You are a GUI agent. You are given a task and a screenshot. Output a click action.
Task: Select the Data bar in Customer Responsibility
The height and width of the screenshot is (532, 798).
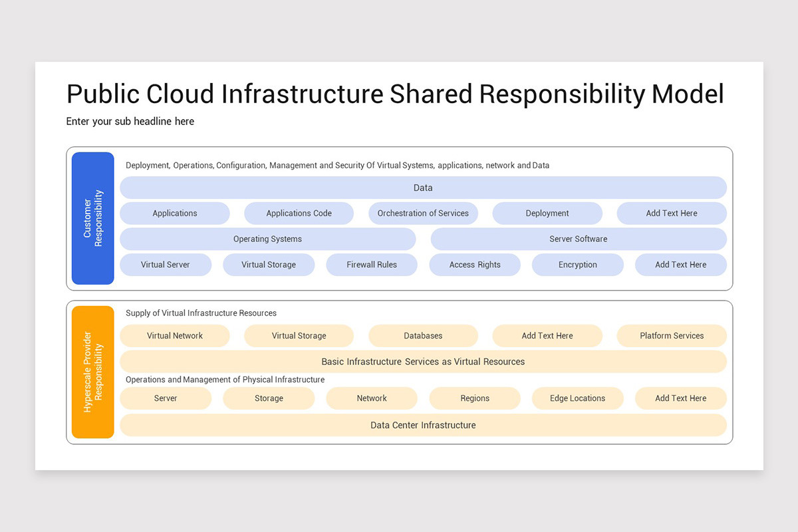coord(423,188)
